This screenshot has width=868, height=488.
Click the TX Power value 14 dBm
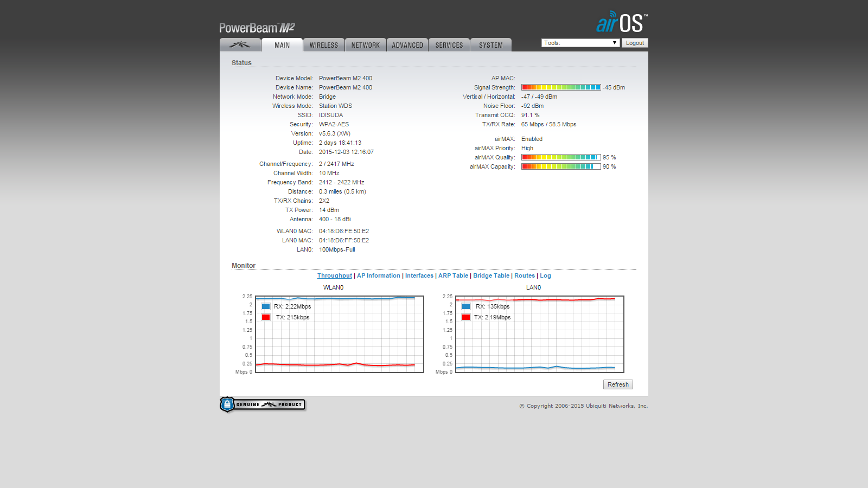[x=329, y=210]
